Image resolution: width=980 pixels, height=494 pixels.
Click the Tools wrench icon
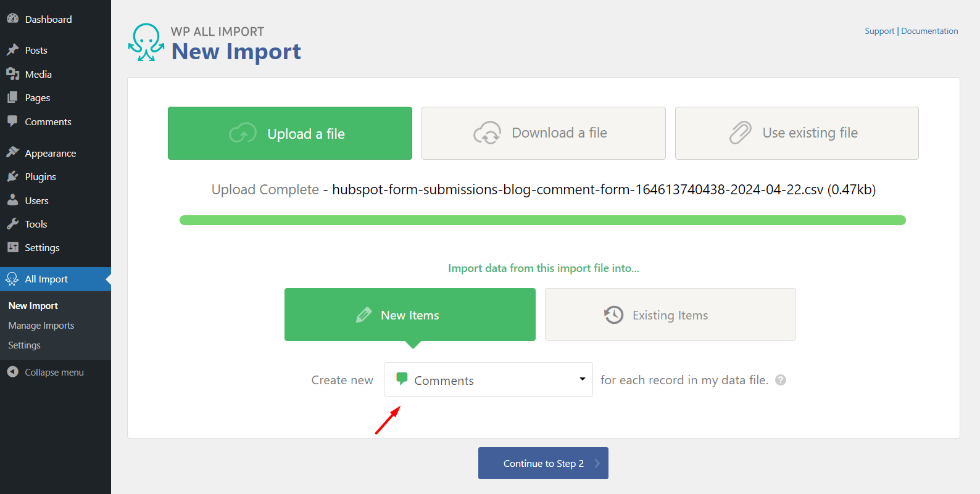(12, 224)
